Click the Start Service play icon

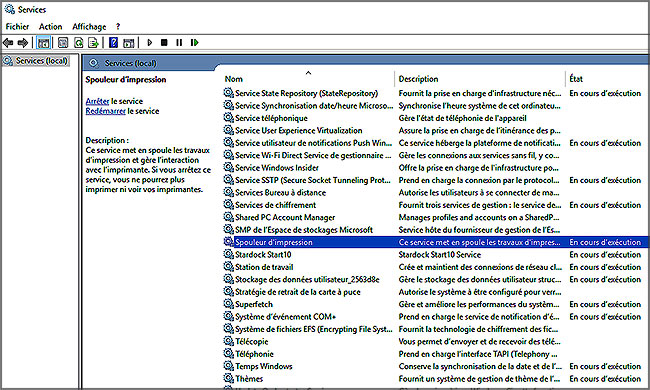[x=150, y=42]
